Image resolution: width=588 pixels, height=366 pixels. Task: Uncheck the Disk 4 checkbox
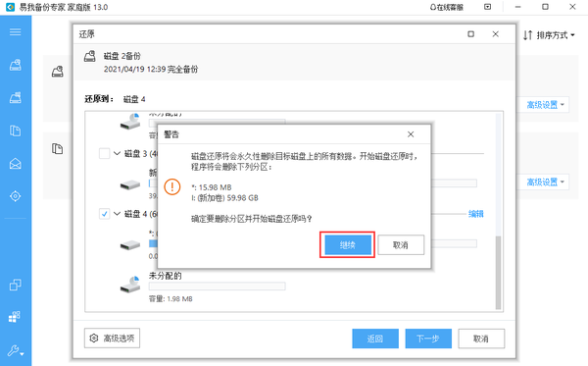point(104,214)
